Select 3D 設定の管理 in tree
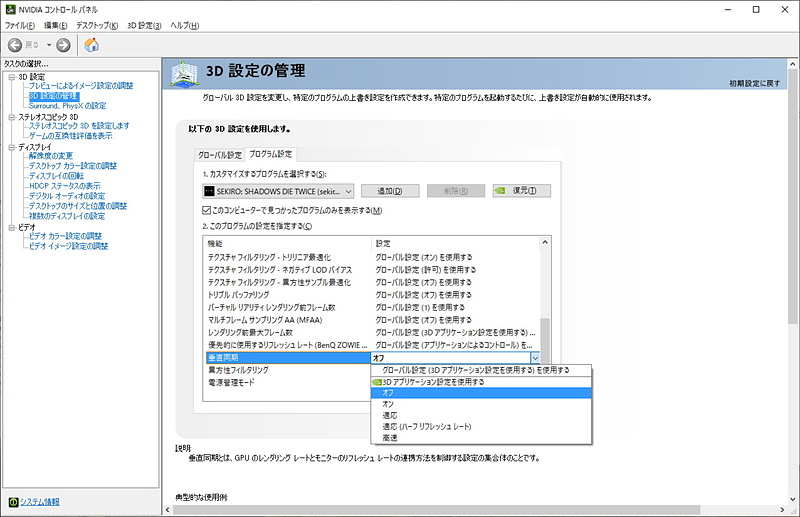This screenshot has width=800, height=517. point(54,96)
